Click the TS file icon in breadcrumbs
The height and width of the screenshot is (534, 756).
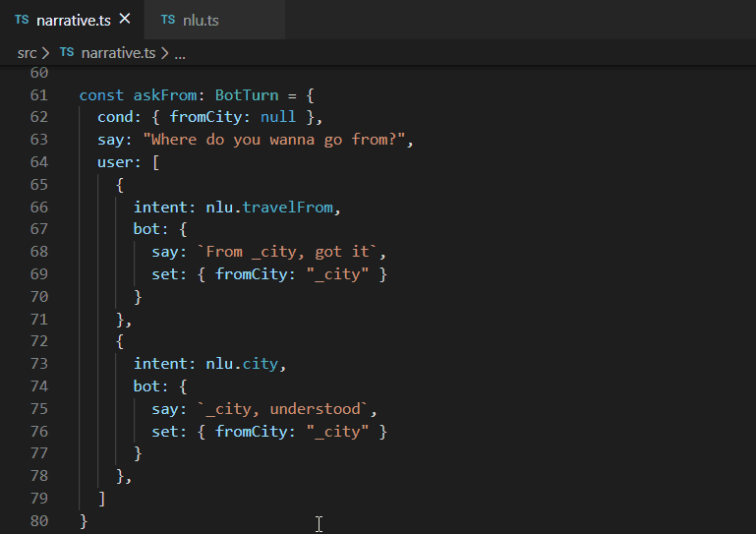(67, 52)
